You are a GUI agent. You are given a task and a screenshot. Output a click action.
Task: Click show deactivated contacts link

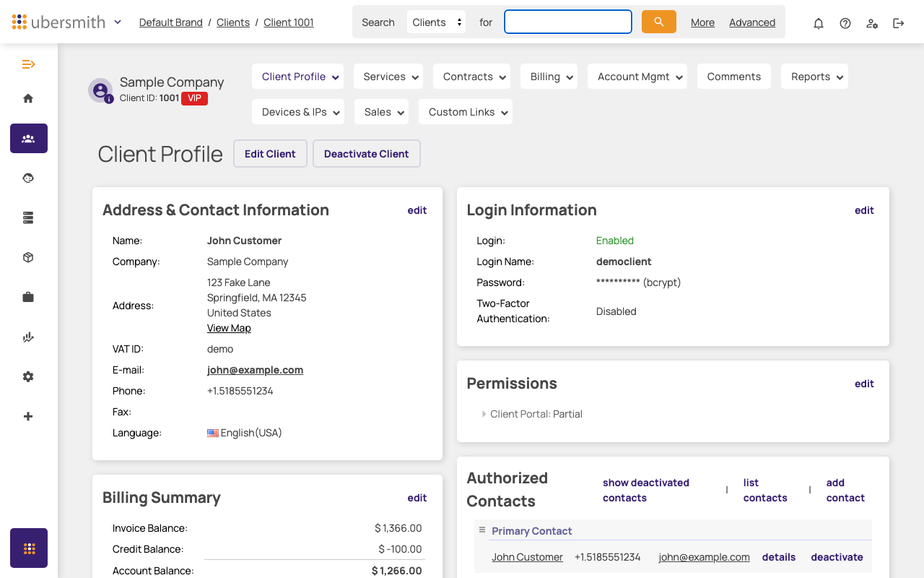pyautogui.click(x=646, y=490)
